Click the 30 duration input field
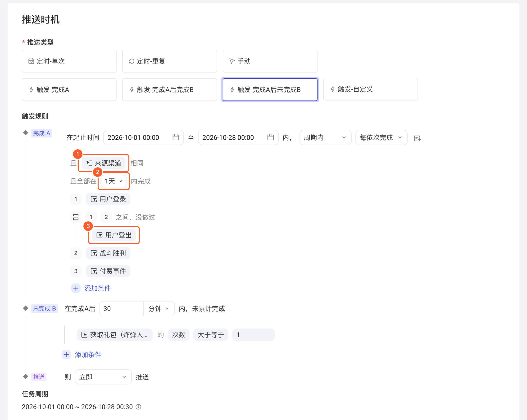 pos(121,309)
